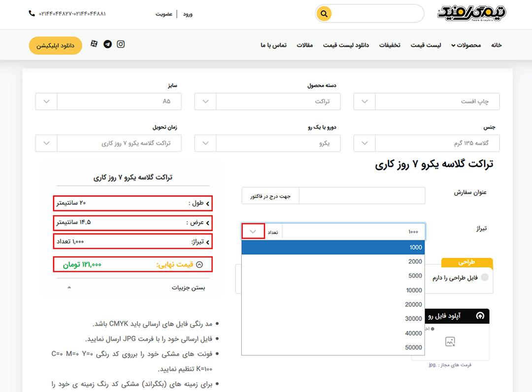Select the فایل طراحی را دارم radio button
Image resolution: width=532 pixels, height=392 pixels.
[484, 278]
